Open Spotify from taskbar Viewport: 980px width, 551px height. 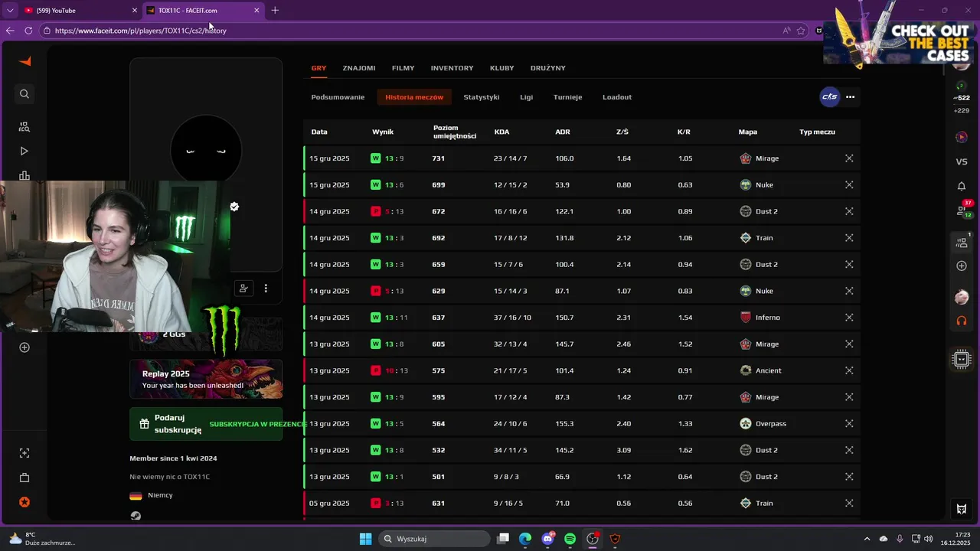[570, 539]
